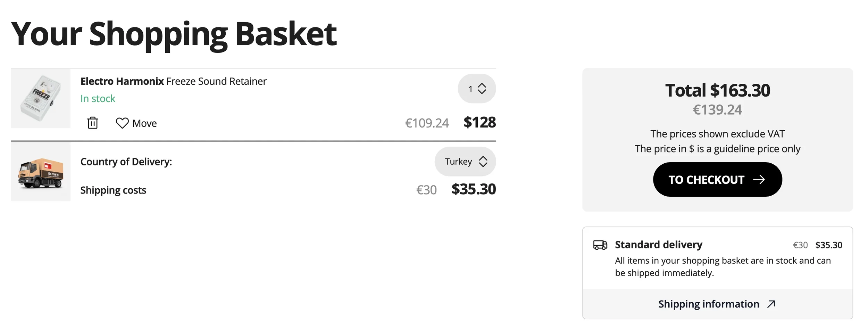Click the chevrons next to Turkey
The height and width of the screenshot is (328, 868).
click(x=483, y=162)
